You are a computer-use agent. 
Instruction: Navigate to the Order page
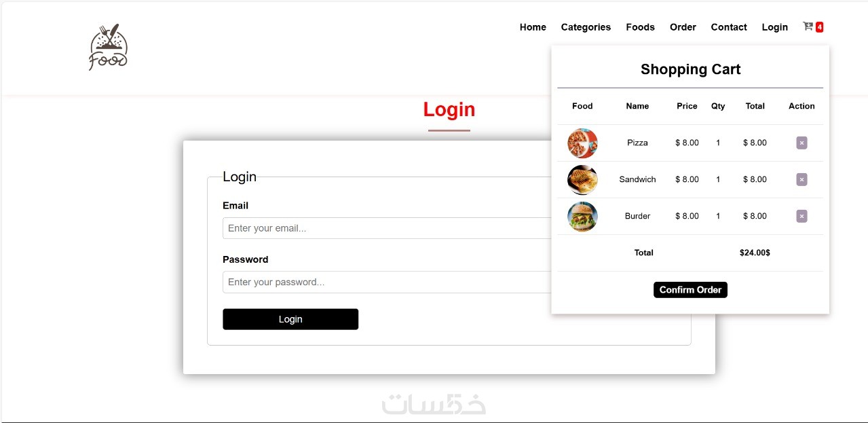[683, 27]
